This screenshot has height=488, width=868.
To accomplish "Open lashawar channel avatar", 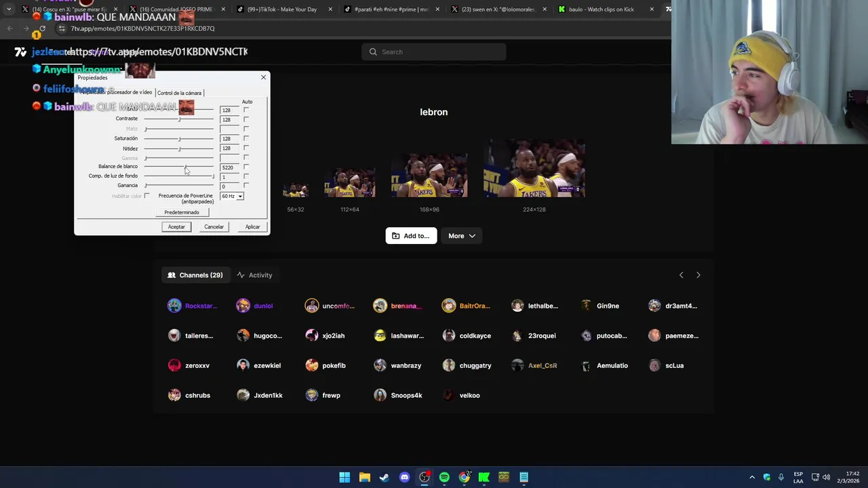I will click(x=380, y=335).
